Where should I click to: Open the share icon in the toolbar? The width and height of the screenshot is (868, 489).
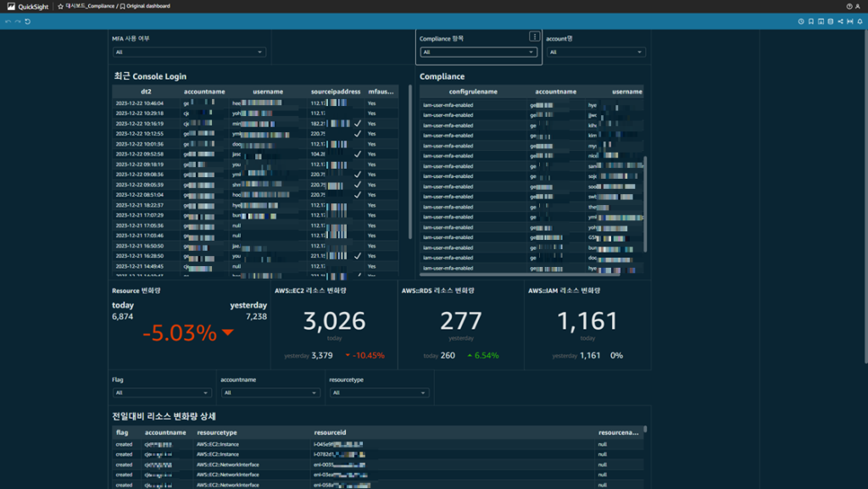pos(840,21)
